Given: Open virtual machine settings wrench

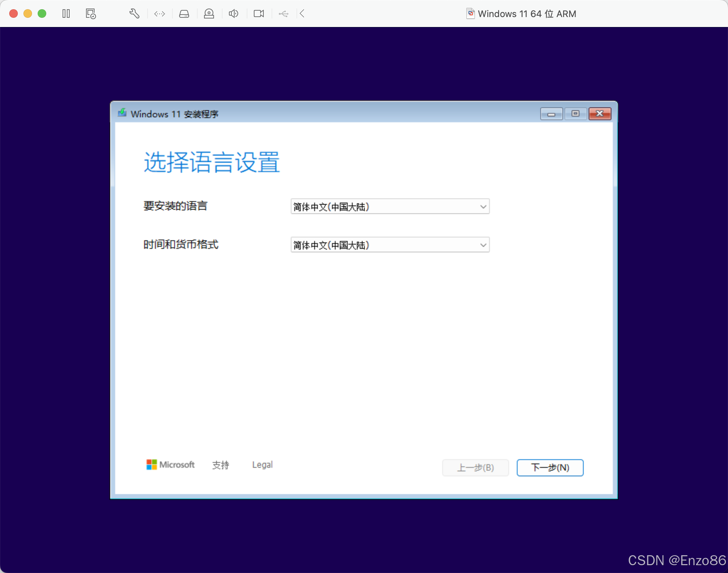Looking at the screenshot, I should (134, 14).
